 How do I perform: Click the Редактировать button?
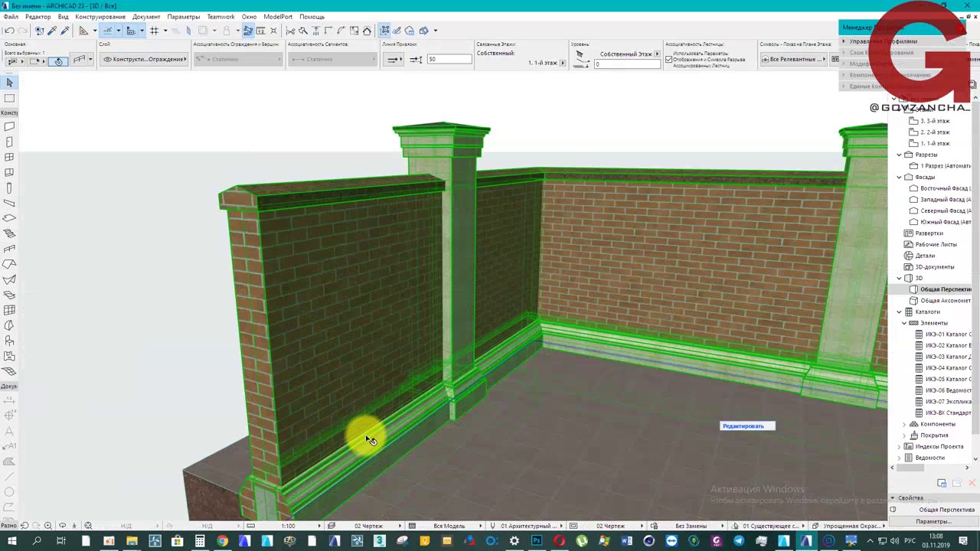[x=748, y=426]
